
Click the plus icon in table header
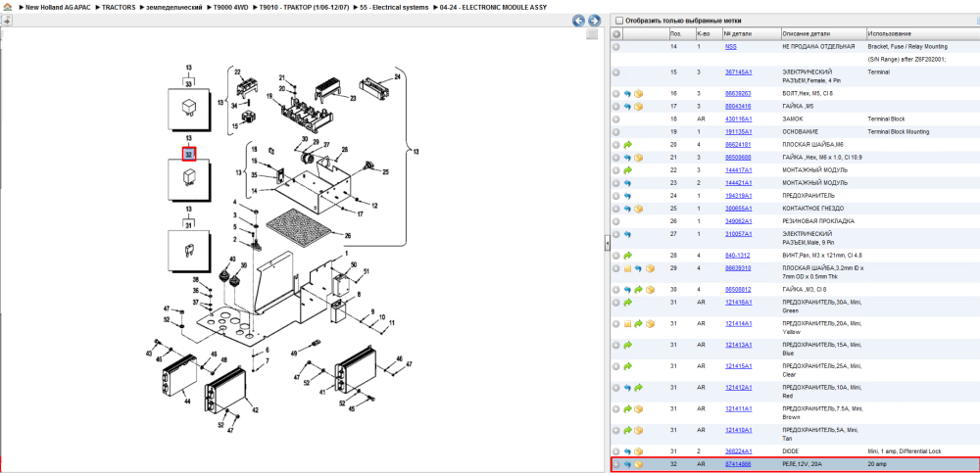coord(616,33)
